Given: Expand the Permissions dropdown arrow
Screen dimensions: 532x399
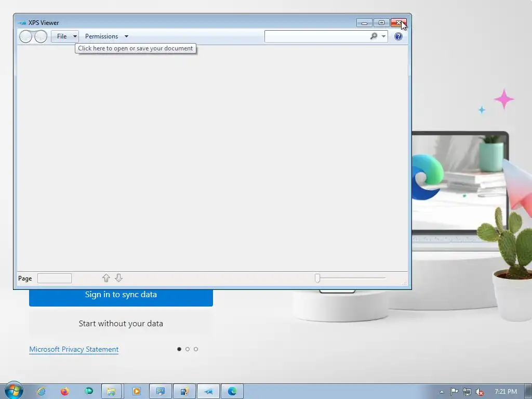Looking at the screenshot, I should (126, 36).
